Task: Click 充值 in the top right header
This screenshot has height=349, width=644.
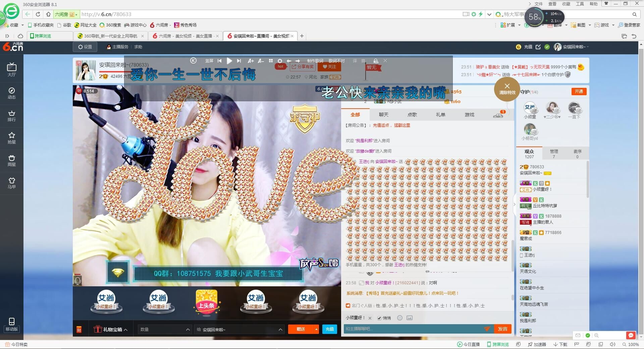Action: [x=528, y=47]
